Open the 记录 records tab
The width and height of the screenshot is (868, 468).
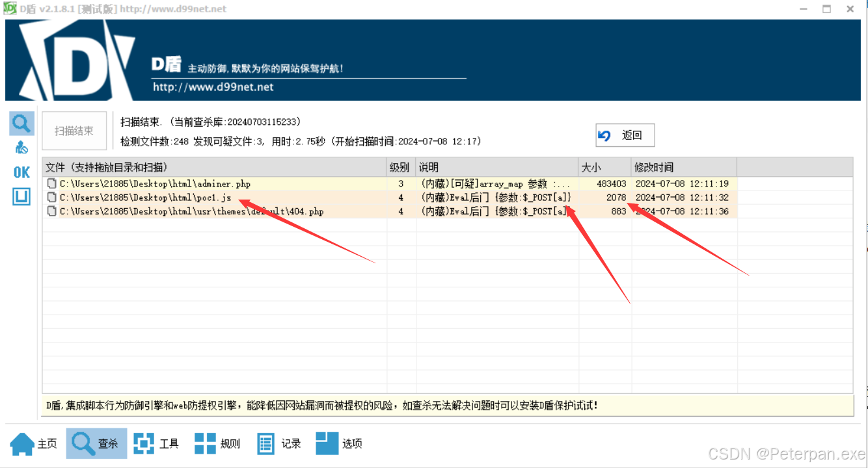click(279, 443)
